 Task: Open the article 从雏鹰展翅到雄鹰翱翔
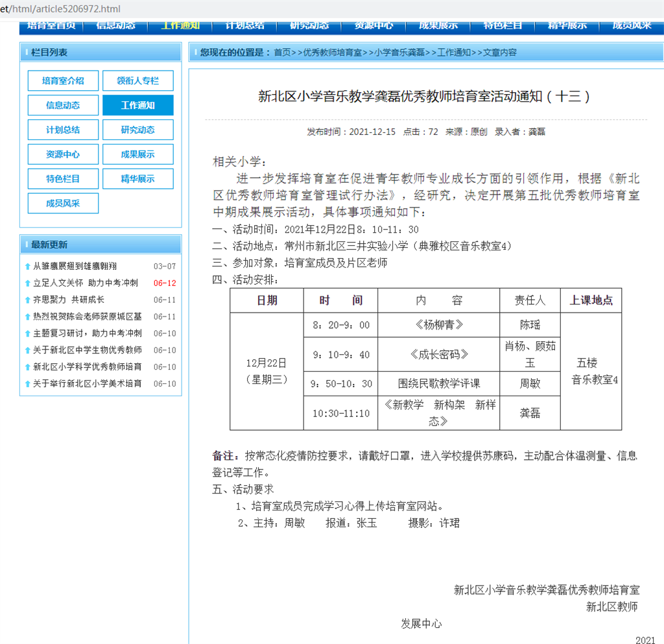pos(75,266)
